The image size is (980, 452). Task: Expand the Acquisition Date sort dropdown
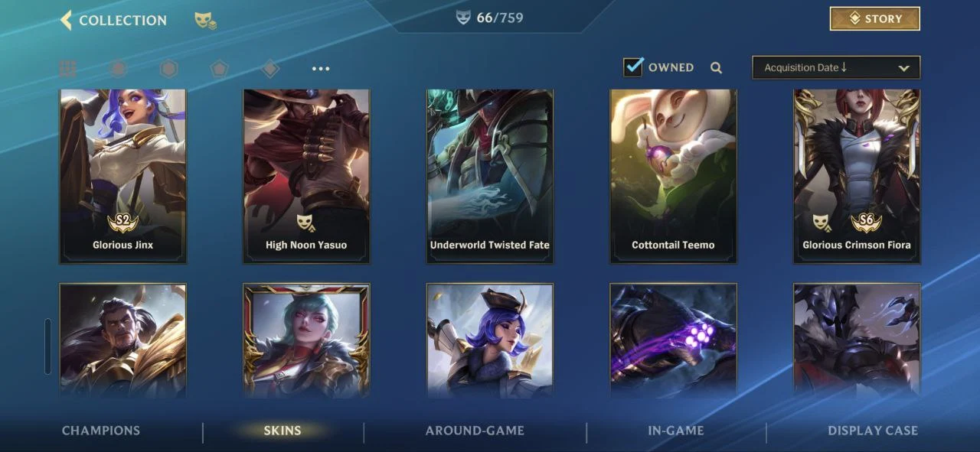pyautogui.click(x=836, y=67)
